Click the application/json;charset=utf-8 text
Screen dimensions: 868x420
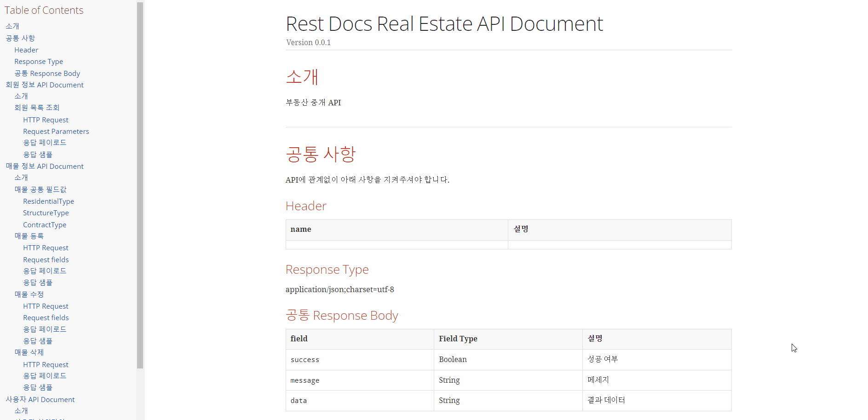[339, 289]
